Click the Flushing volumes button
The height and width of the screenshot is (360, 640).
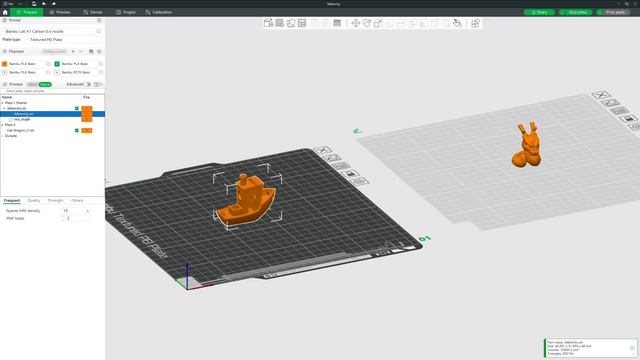point(54,51)
